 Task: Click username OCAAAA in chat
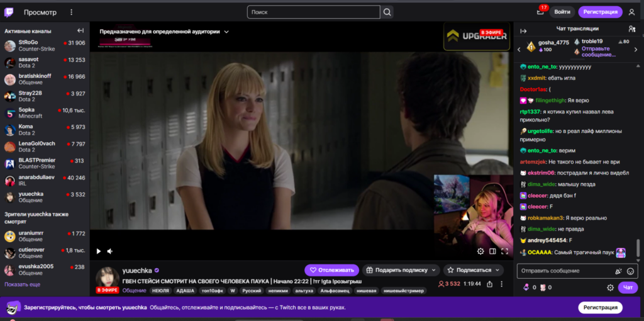coord(540,252)
